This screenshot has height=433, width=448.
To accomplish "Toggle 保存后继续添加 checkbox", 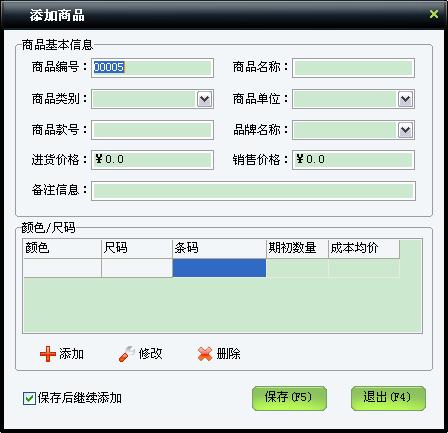I will pos(29,398).
